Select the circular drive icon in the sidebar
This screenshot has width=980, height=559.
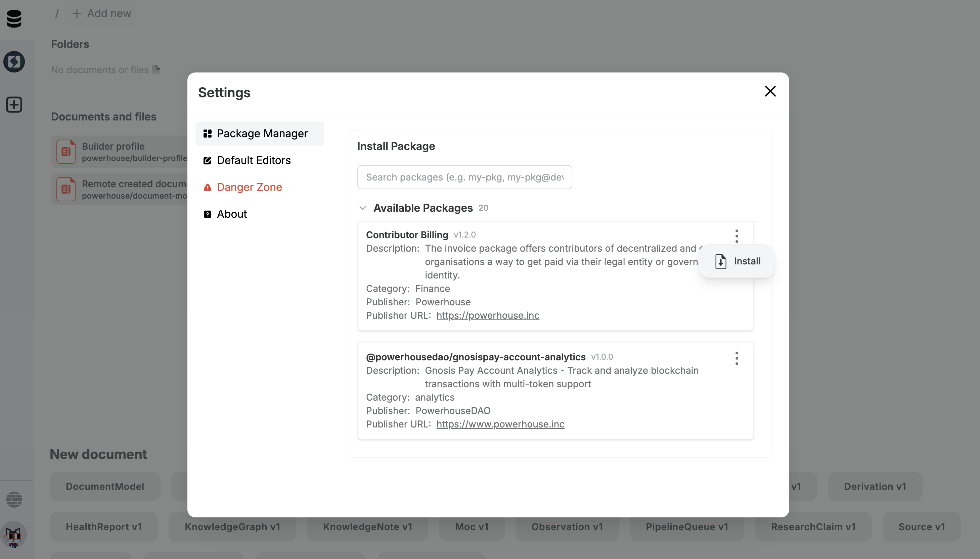[x=14, y=61]
